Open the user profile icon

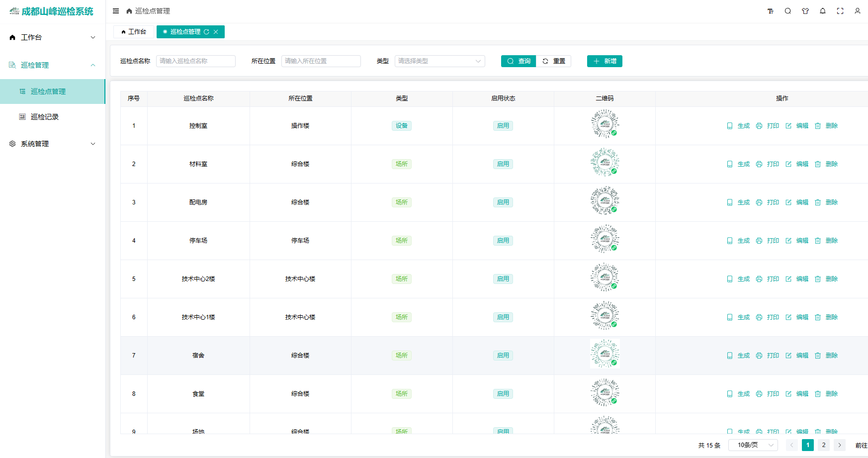point(857,11)
